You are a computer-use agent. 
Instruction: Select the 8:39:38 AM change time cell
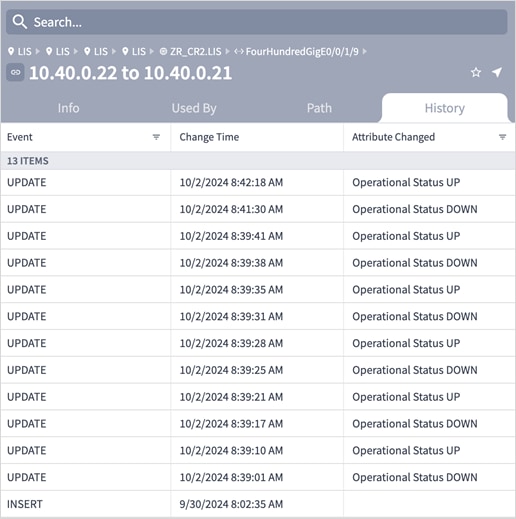tap(257, 263)
